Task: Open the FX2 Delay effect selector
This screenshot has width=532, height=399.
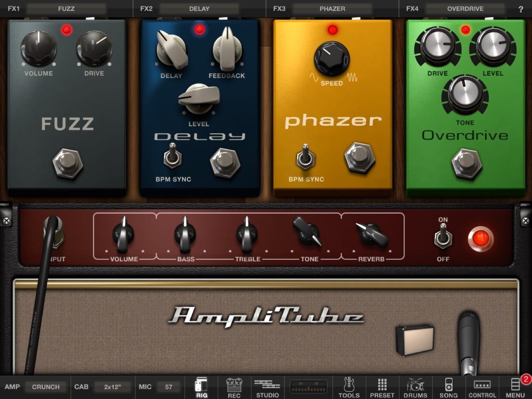Action: pyautogui.click(x=199, y=8)
